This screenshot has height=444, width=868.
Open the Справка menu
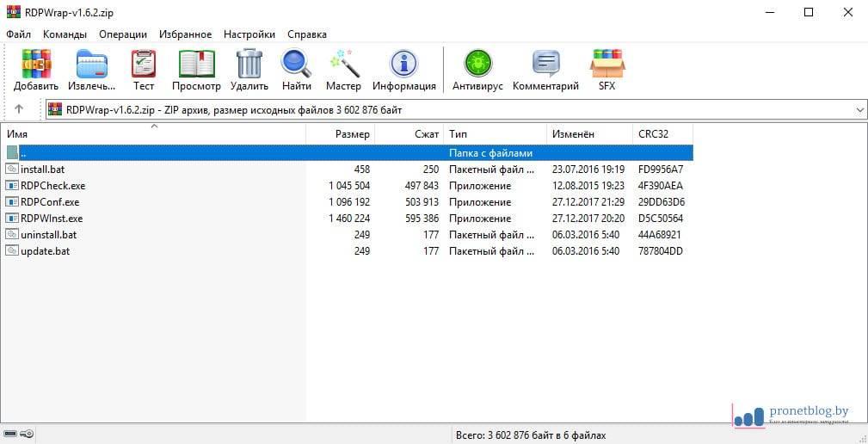[307, 34]
